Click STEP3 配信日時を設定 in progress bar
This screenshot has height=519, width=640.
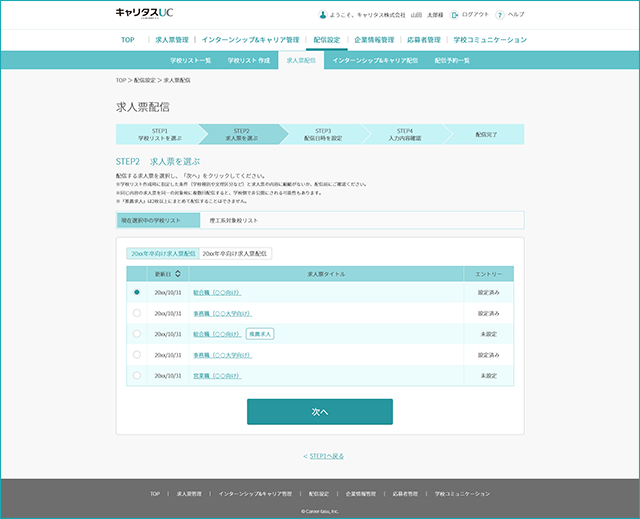(x=323, y=134)
